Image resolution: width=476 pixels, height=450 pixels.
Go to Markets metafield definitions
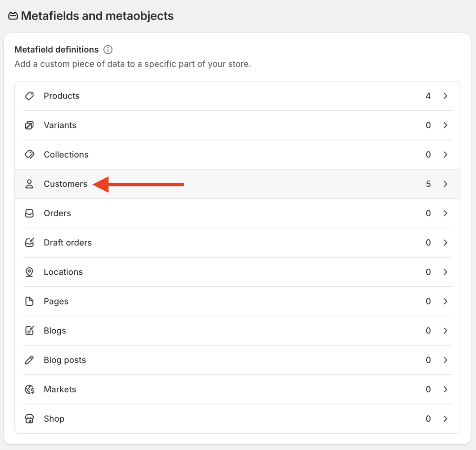click(x=237, y=389)
